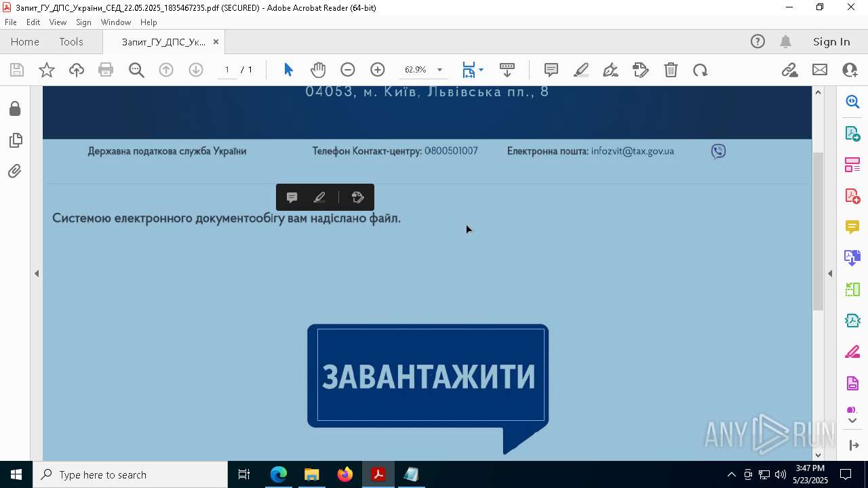Click the Delete trash icon
Image resolution: width=868 pixels, height=488 pixels.
(x=671, y=70)
